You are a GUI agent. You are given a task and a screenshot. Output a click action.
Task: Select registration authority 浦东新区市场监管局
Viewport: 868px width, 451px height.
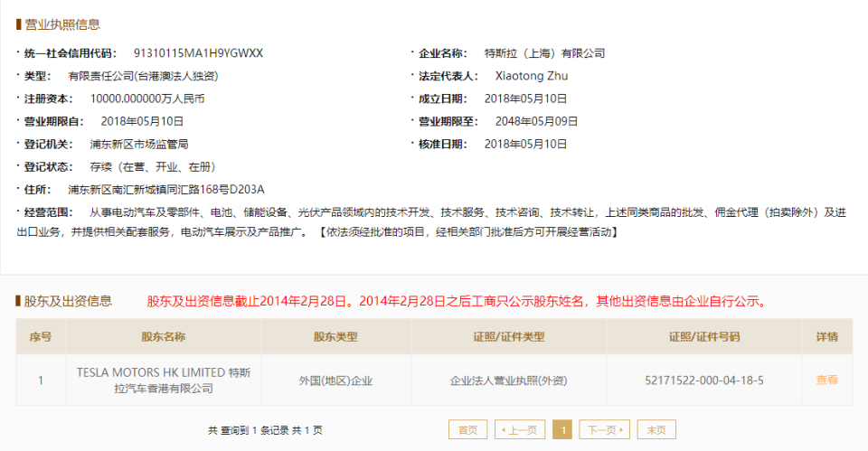[139, 144]
